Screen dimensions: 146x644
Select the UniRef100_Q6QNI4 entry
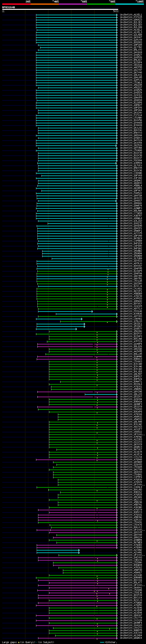131,638
